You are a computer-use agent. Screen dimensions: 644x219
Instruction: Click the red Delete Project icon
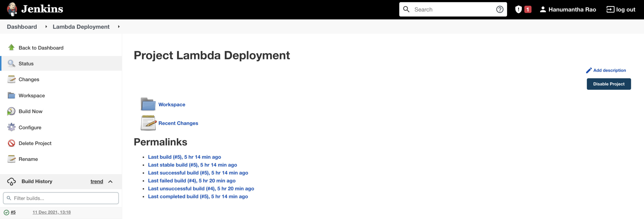(x=11, y=143)
